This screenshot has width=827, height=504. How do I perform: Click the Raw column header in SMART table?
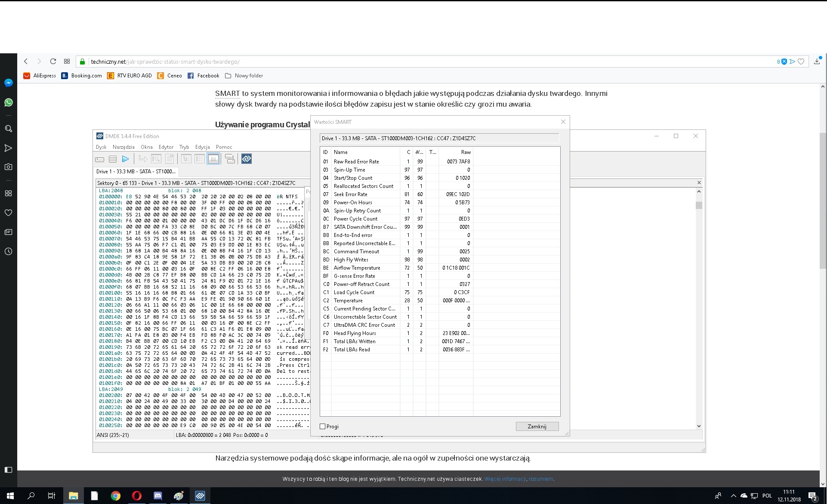pos(456,152)
